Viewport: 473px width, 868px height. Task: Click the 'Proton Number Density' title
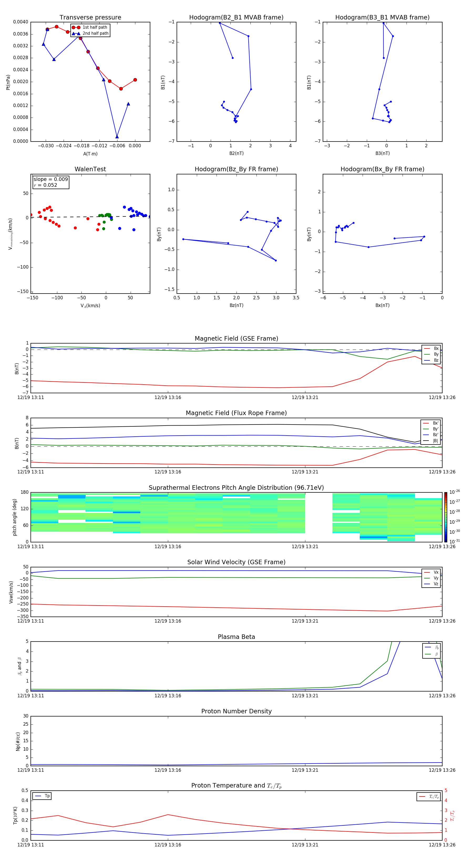coord(236,711)
